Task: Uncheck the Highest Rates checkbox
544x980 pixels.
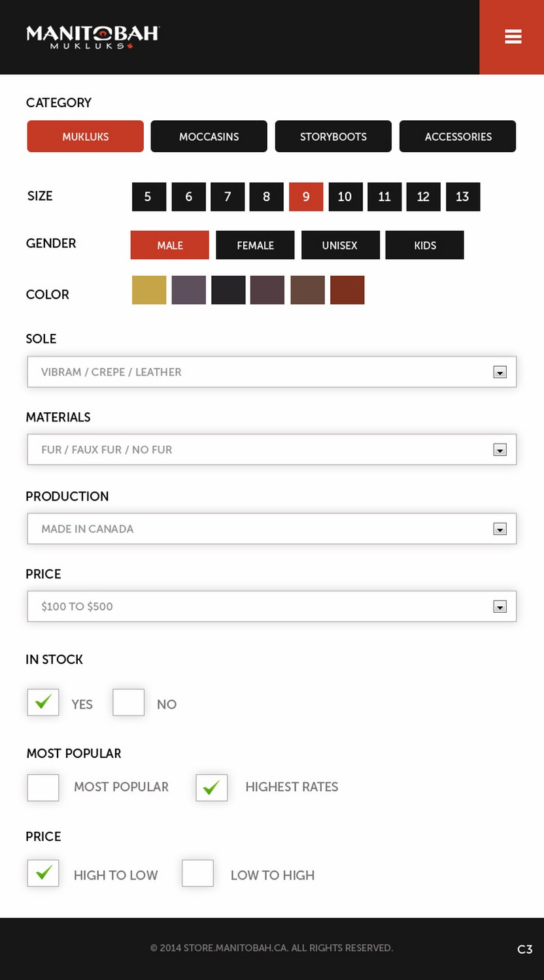Action: click(212, 787)
